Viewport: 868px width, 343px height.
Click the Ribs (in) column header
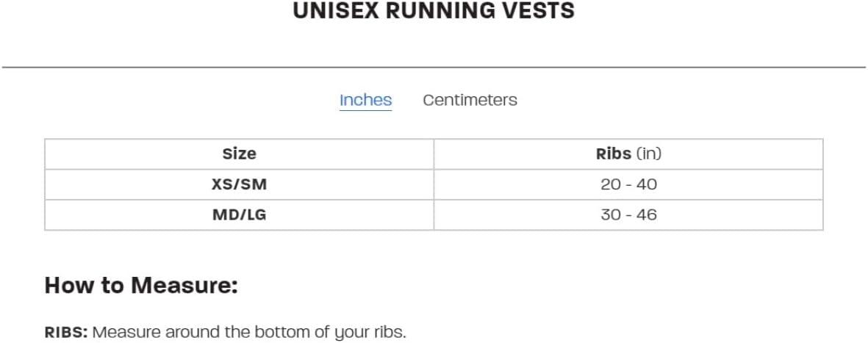click(628, 154)
